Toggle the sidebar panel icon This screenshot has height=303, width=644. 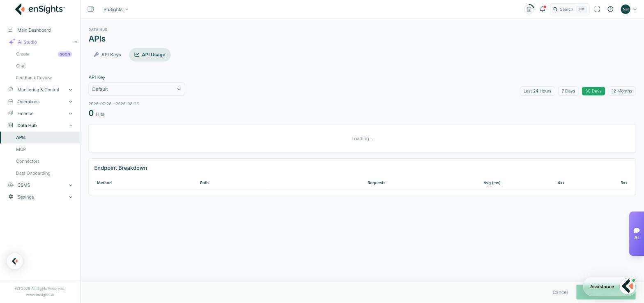coord(91,9)
